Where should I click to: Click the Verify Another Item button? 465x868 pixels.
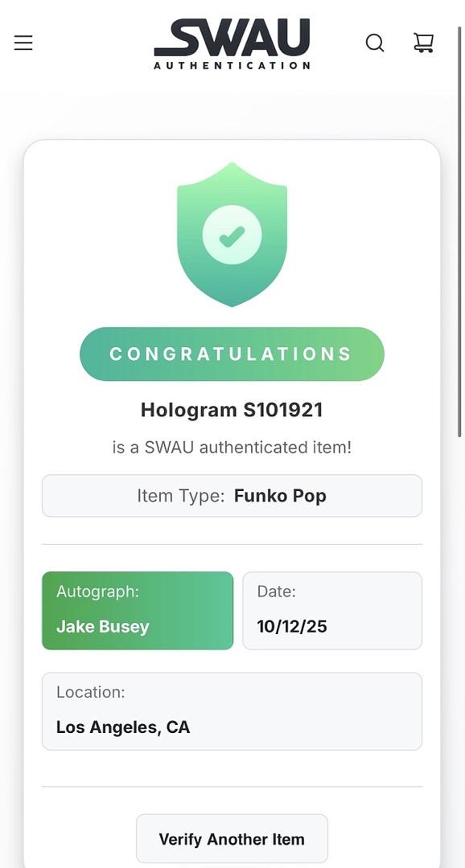[x=232, y=838]
